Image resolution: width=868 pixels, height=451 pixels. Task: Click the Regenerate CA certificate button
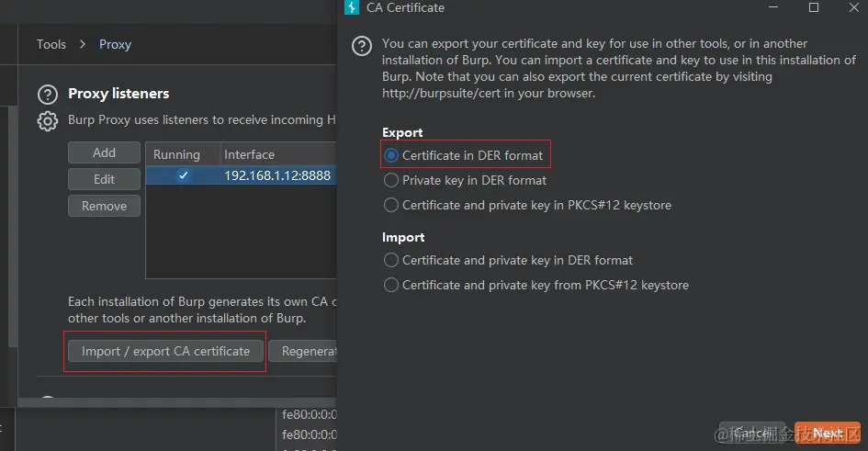click(303, 352)
